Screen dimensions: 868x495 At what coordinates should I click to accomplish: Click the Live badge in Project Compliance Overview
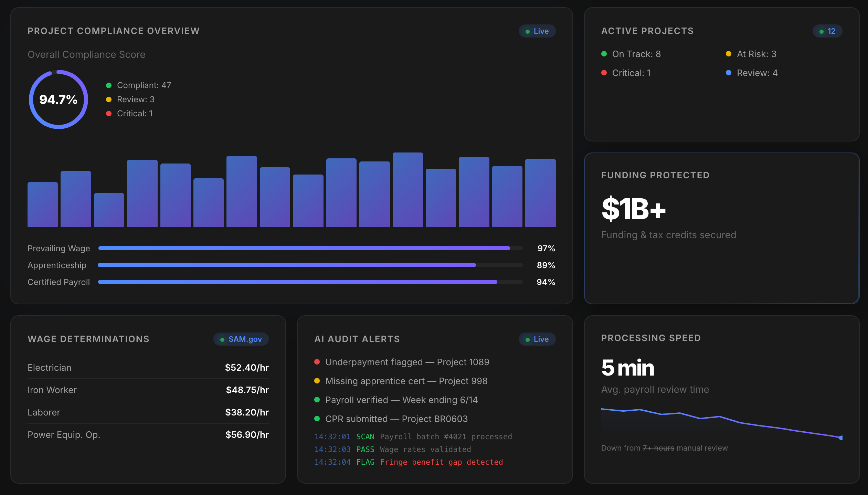pos(537,31)
